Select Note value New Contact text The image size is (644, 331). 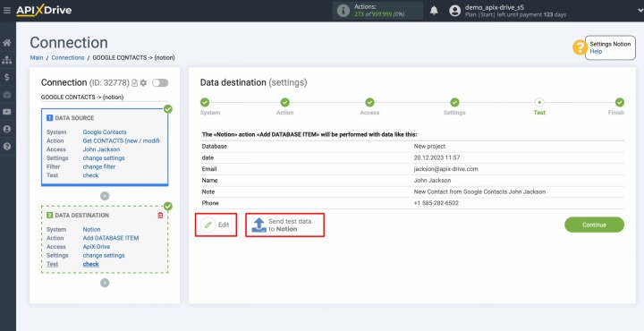[479, 191]
